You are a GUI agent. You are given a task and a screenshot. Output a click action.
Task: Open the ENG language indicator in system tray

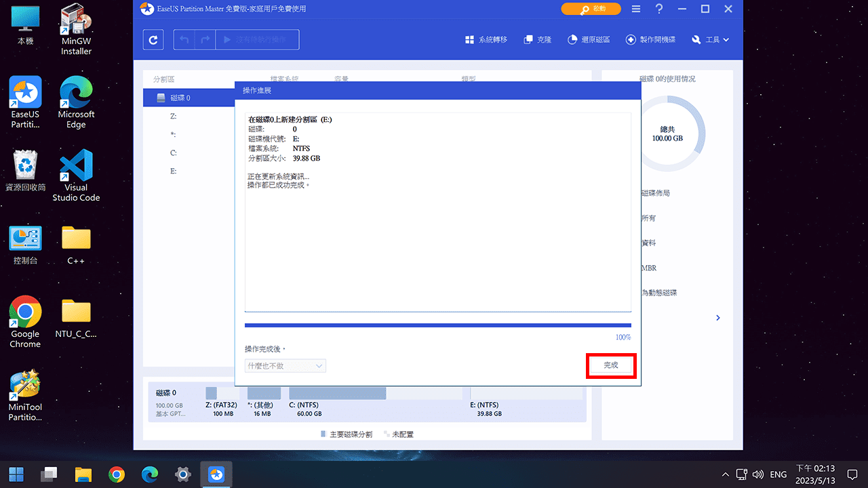[x=777, y=474]
